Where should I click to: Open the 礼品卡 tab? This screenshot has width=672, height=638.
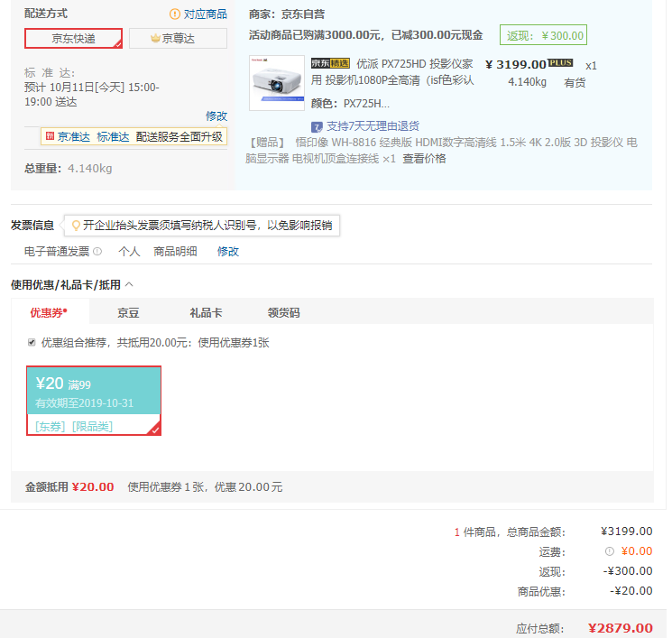(207, 312)
